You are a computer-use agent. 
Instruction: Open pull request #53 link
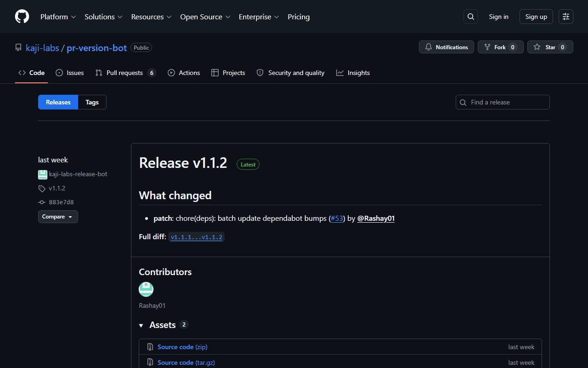[337, 218]
